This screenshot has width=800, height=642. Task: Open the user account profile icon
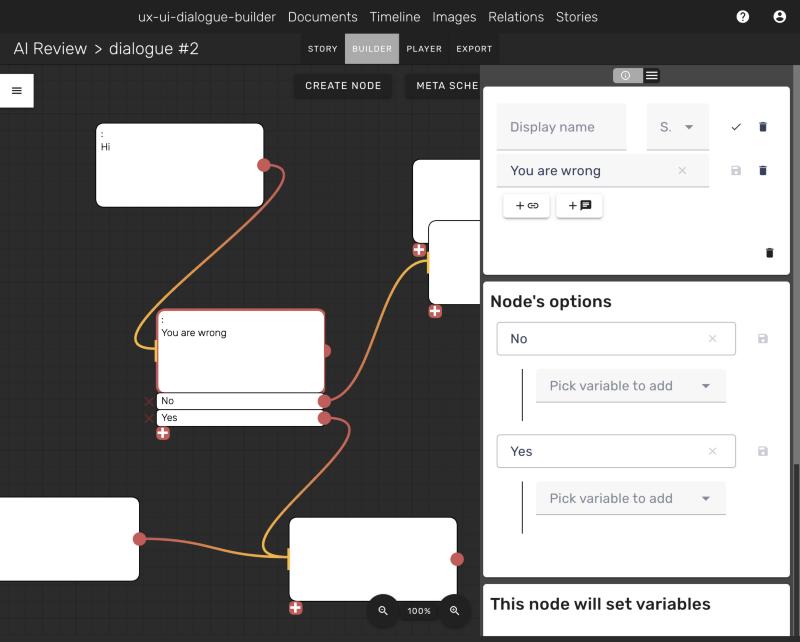780,17
